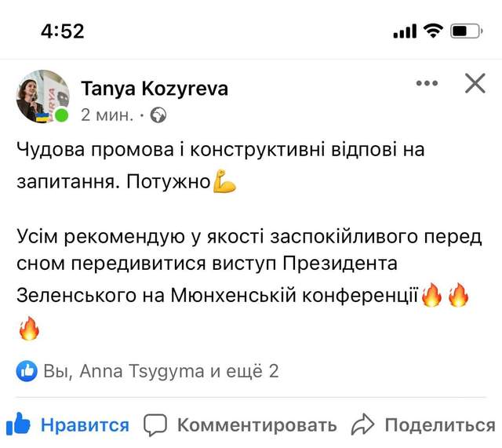The width and height of the screenshot is (502, 448).
Task: Tap the cellular signal bars icon
Action: (404, 31)
